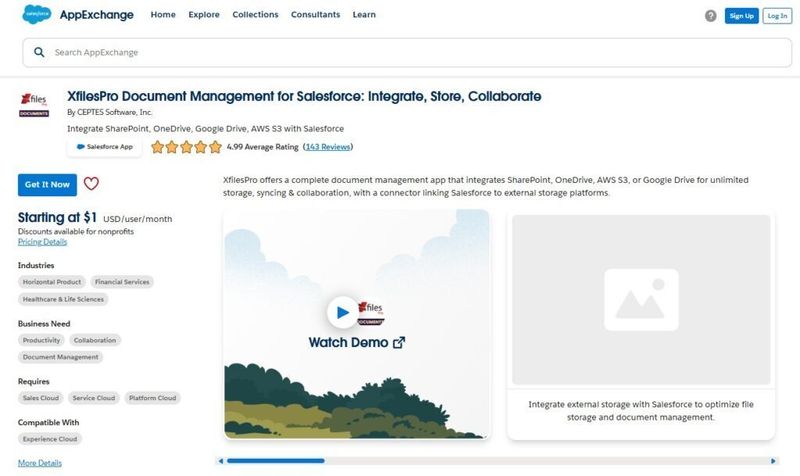This screenshot has width=800, height=476.
Task: Click the image placeholder thumbnail
Action: [641, 299]
